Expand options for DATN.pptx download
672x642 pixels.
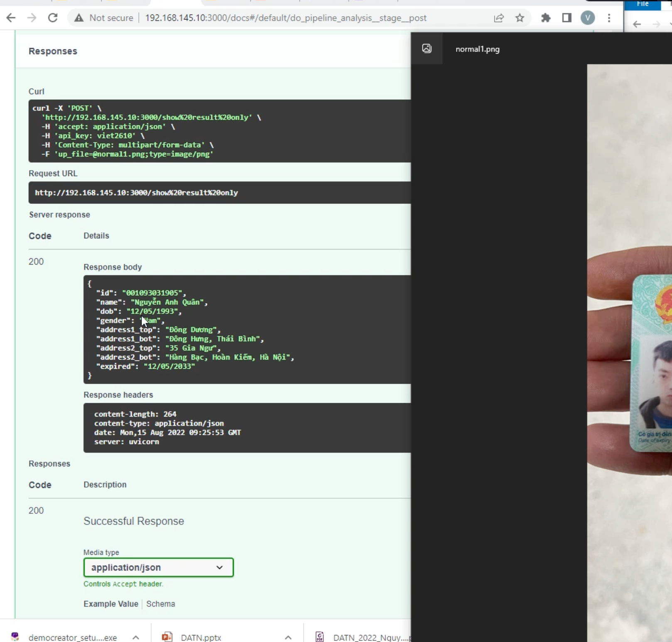(288, 637)
